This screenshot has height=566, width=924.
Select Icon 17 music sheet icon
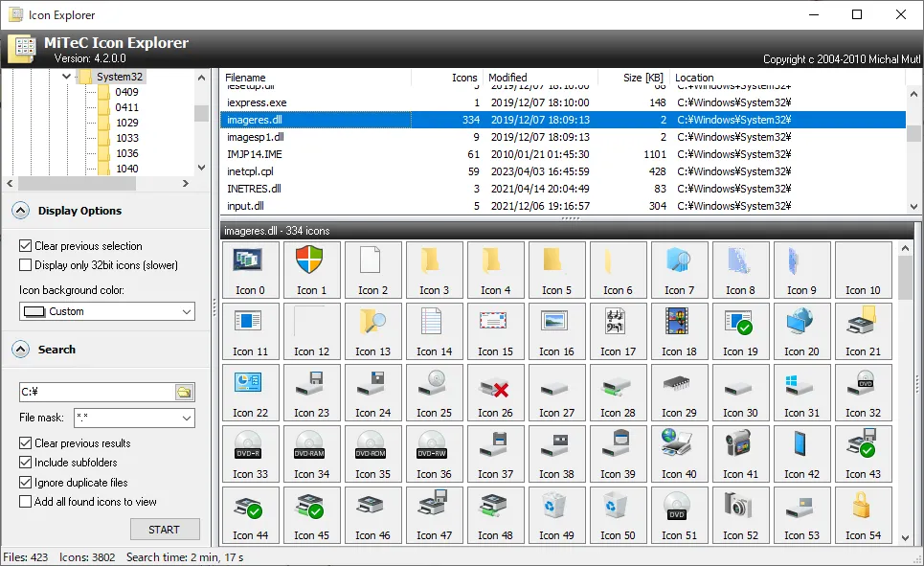(x=619, y=331)
